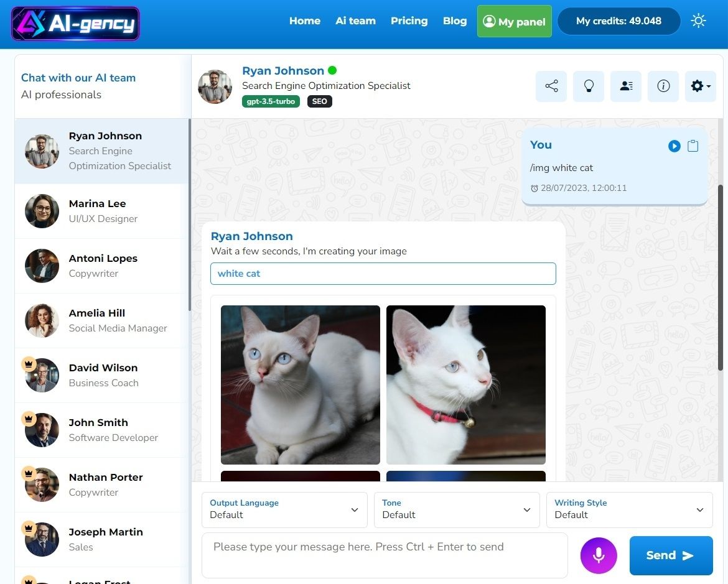The width and height of the screenshot is (728, 584).
Task: Open the info icon for Ryan Johnson
Action: click(663, 86)
